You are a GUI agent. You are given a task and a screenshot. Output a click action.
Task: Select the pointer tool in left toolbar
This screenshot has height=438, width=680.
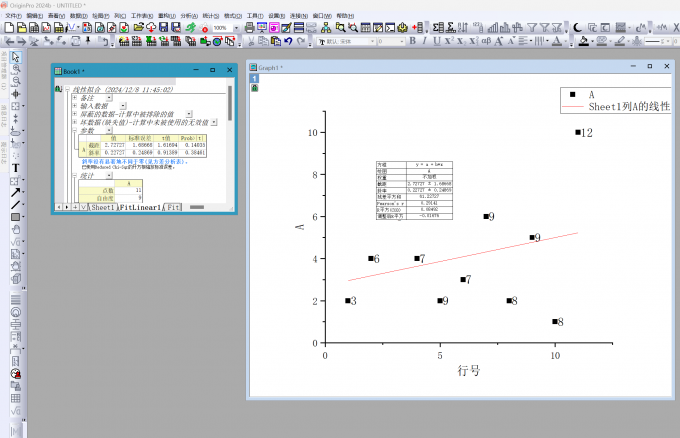[16, 57]
